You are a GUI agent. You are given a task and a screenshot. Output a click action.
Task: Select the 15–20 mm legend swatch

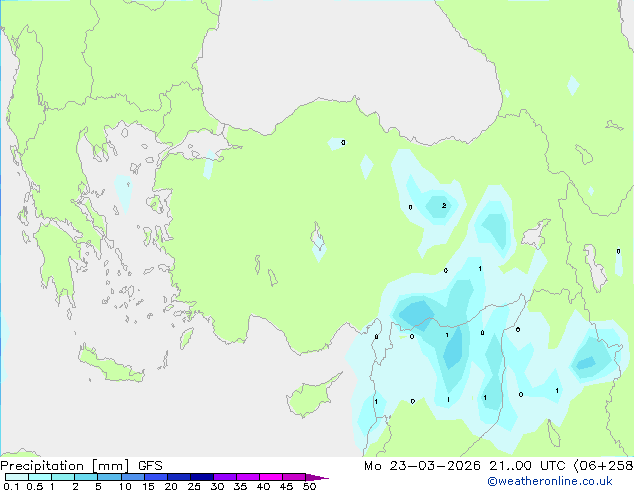pyautogui.click(x=156, y=477)
